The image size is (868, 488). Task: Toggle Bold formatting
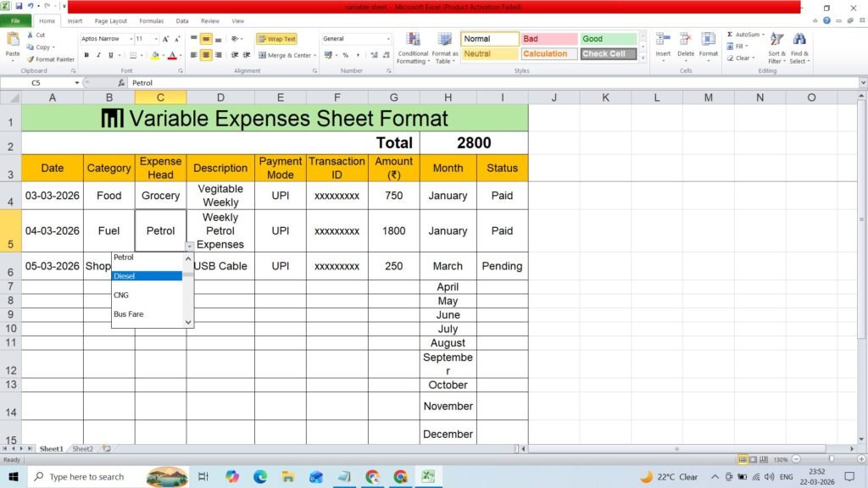(x=86, y=55)
